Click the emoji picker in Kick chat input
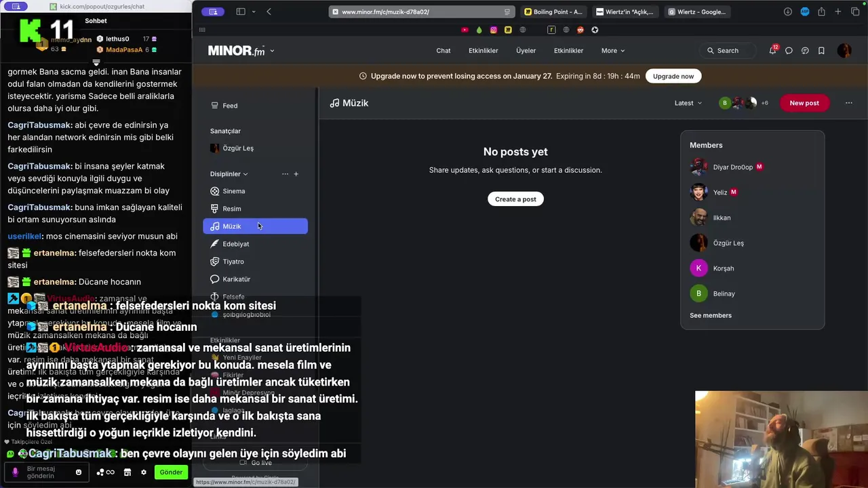 click(79, 472)
